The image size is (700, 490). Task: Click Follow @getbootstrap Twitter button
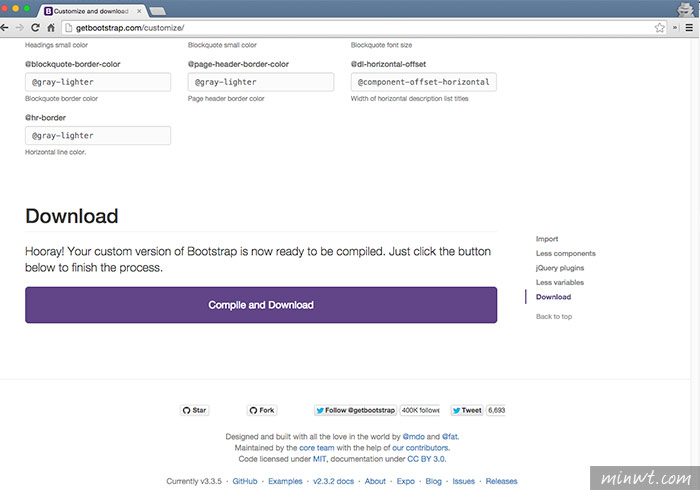point(355,410)
